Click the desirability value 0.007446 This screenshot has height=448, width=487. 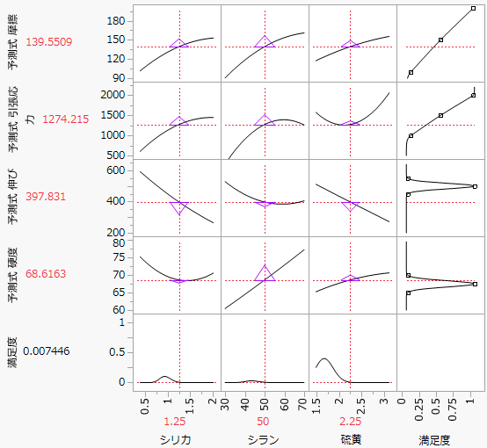click(x=47, y=351)
